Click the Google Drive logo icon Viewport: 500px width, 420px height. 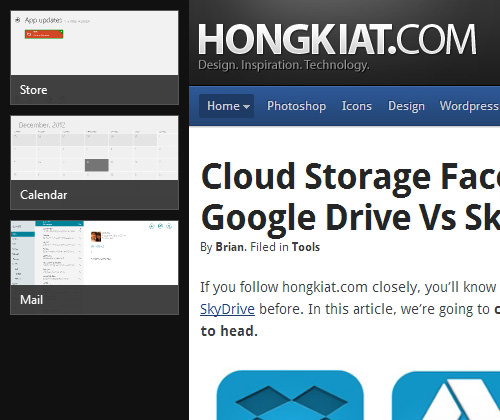click(446, 396)
